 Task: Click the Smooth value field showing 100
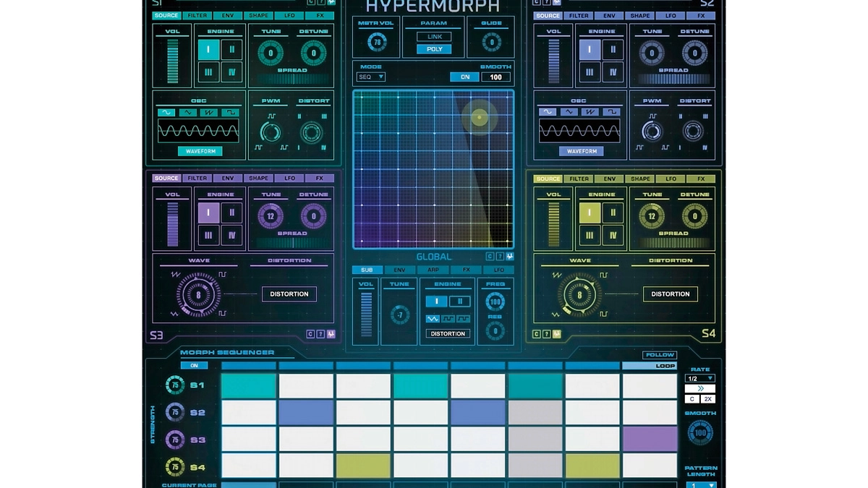click(x=495, y=77)
